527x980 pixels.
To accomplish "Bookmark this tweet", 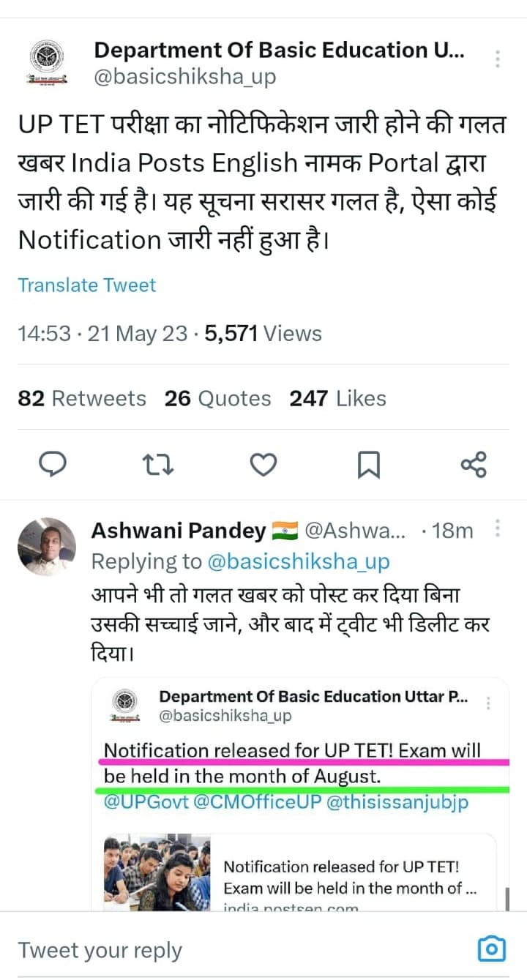I will click(368, 465).
